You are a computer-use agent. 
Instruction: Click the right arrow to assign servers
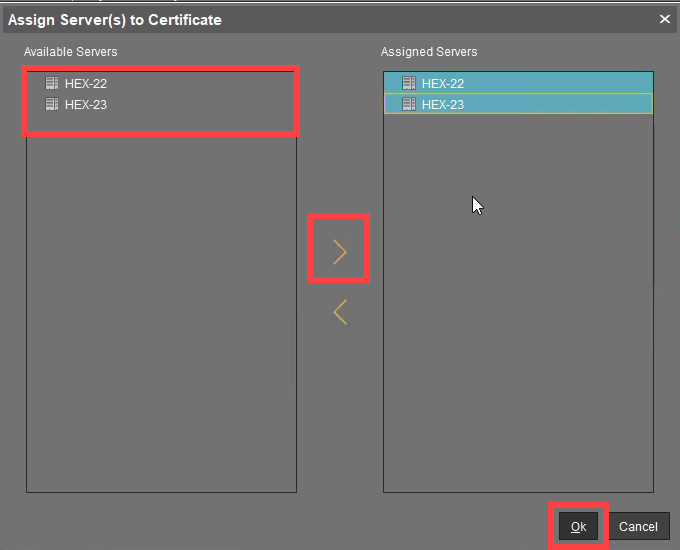pyautogui.click(x=340, y=252)
